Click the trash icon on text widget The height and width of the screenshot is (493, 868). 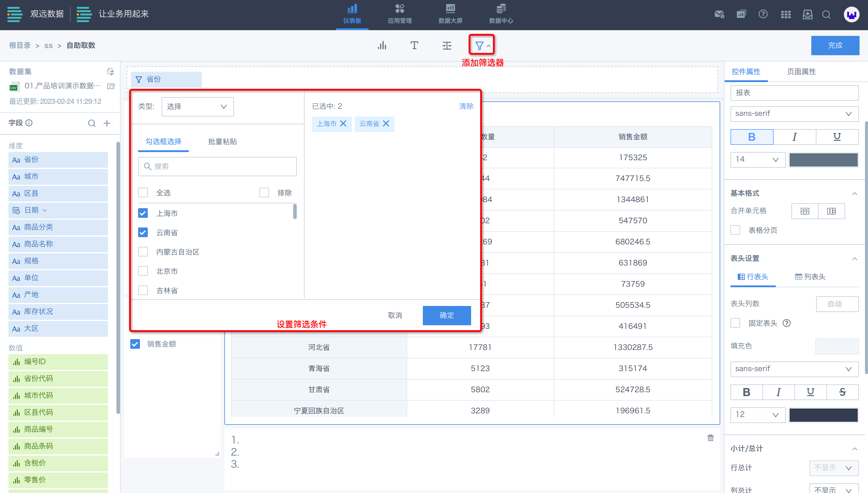pyautogui.click(x=710, y=438)
